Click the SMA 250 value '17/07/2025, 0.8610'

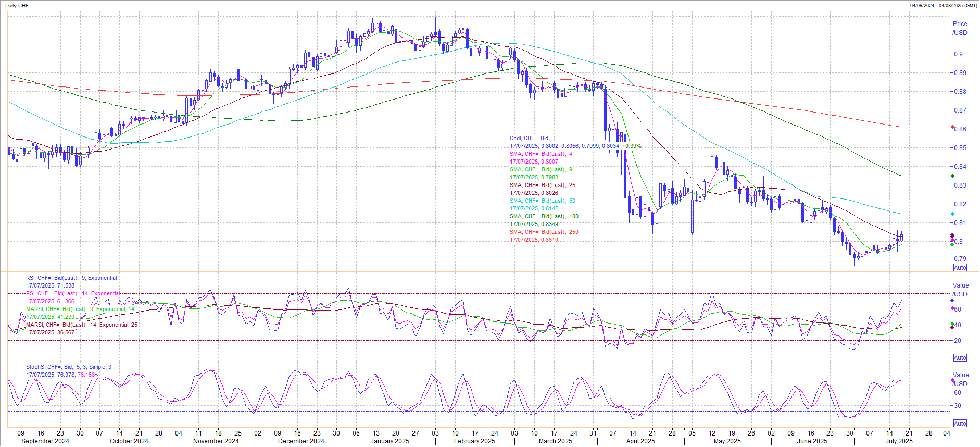[x=534, y=240]
